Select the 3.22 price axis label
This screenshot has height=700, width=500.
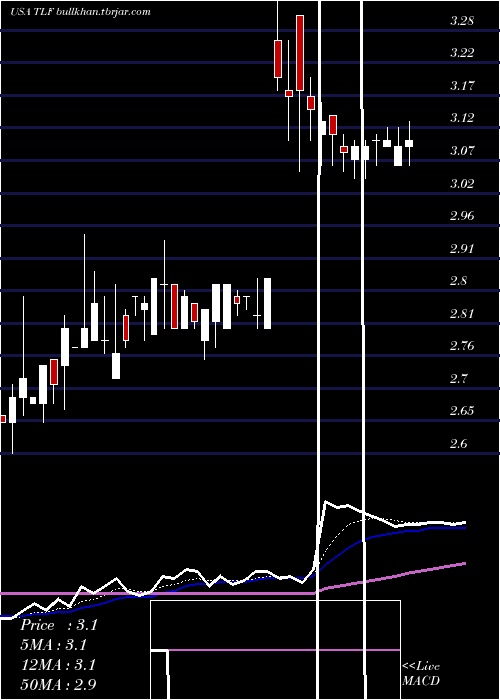tap(462, 53)
